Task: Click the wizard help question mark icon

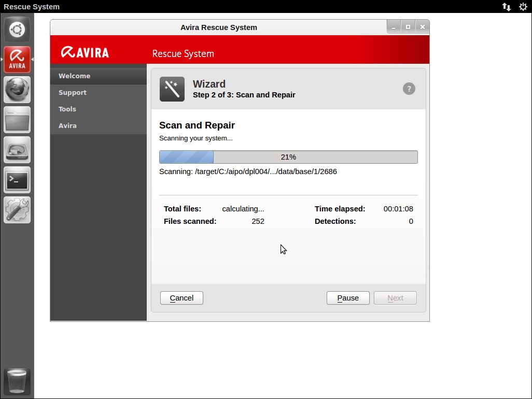Action: 409,89
